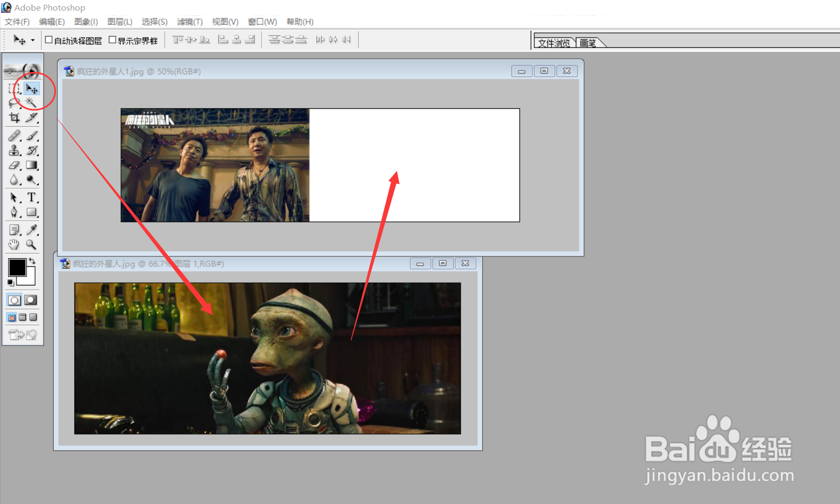Align bottom edges button in options bar
The height and width of the screenshot is (504, 840).
point(205,40)
